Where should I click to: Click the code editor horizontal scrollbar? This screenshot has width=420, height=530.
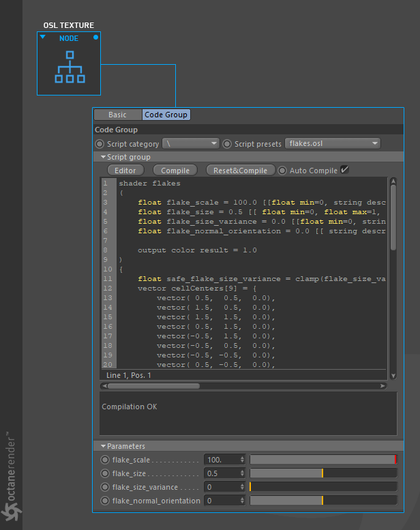pos(153,385)
